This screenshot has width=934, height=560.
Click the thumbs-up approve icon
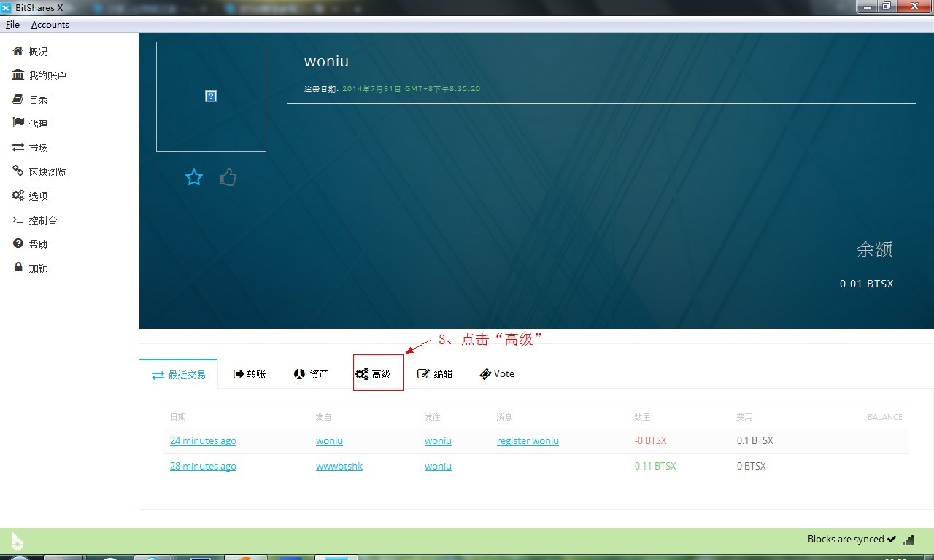[228, 177]
